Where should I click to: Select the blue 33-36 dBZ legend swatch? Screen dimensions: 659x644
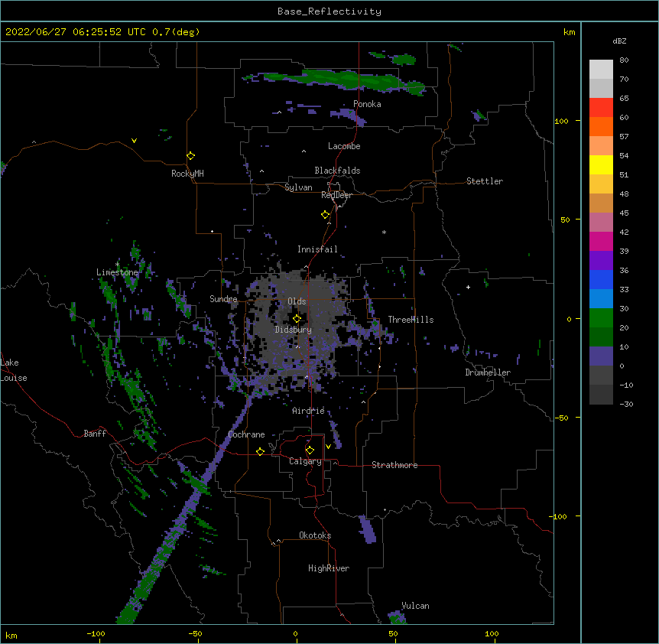coord(601,279)
